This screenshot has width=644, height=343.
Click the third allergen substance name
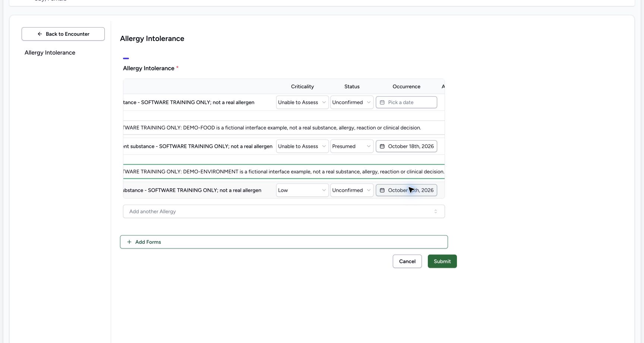[192, 190]
